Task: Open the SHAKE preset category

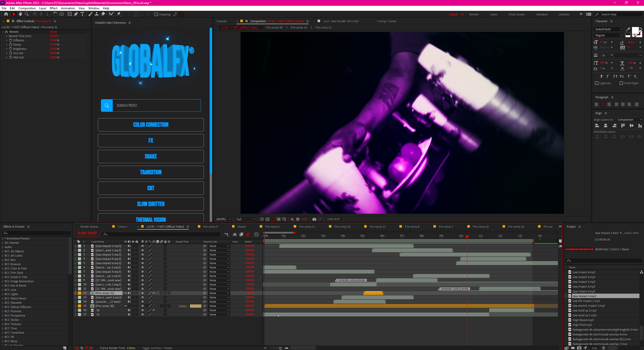Action: point(151,156)
